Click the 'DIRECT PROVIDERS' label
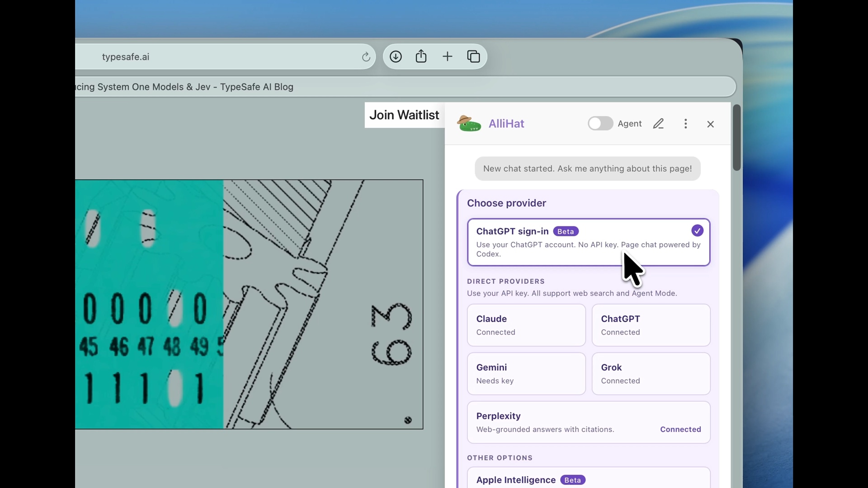Screen dimensions: 868x488 click(x=506, y=281)
